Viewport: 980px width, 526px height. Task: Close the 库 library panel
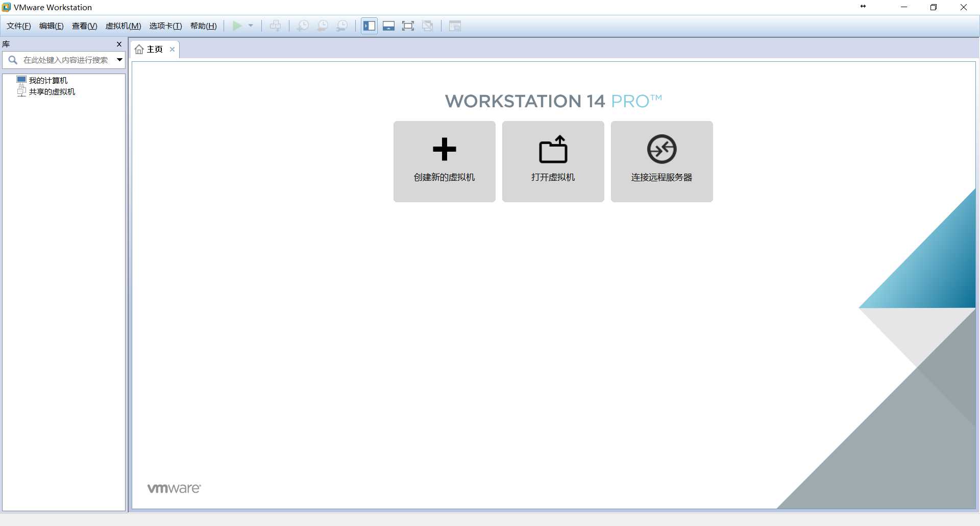[119, 44]
